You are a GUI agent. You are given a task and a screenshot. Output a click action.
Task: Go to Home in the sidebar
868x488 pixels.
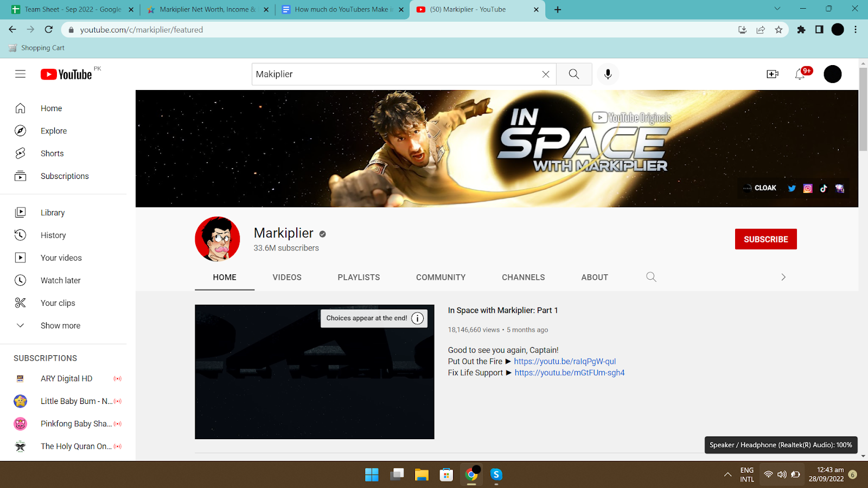coord(63,108)
